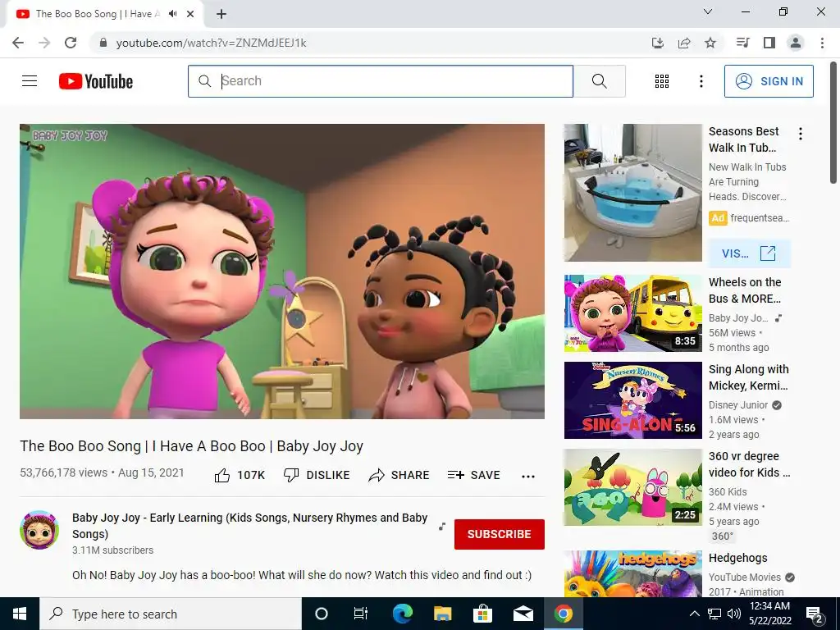Click the DISLIKE thumbs down button
Image resolution: width=840 pixels, height=630 pixels.
pyautogui.click(x=317, y=475)
